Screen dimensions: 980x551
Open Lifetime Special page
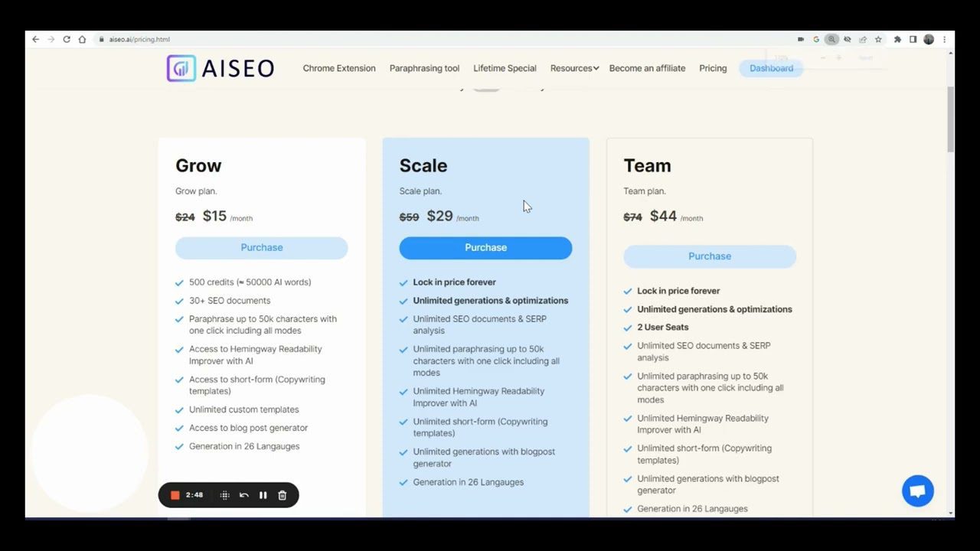pos(505,68)
